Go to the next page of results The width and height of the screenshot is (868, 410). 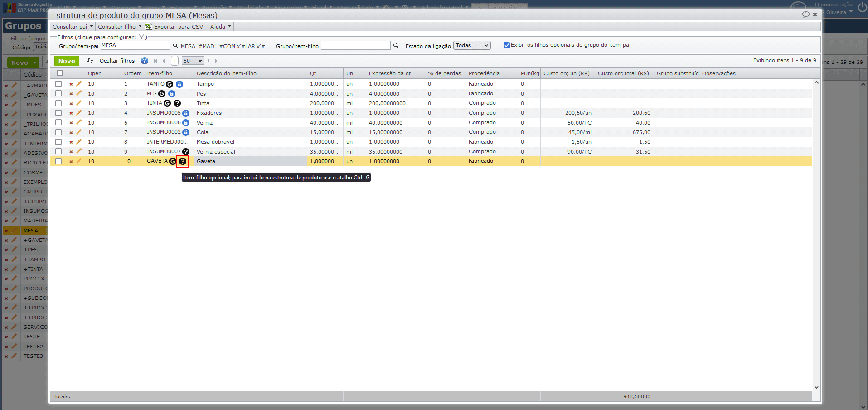(209, 61)
